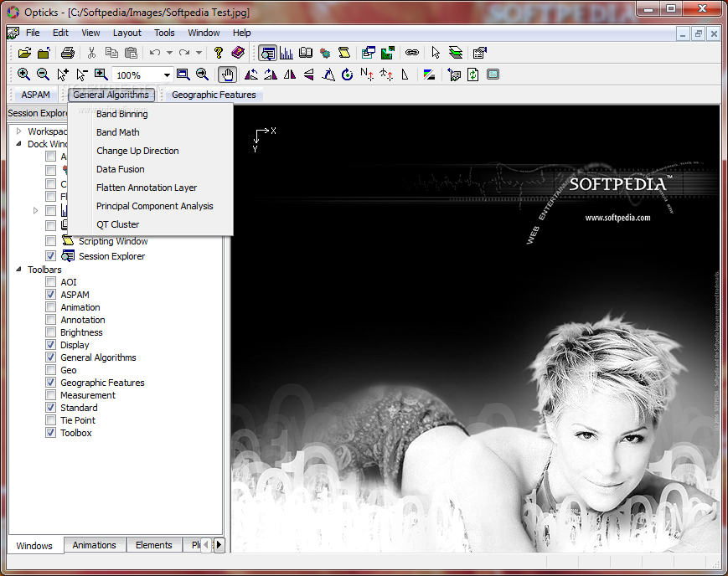Screen dimensions: 728x576
Task: Check the Brightness toolbar checkbox
Action: pyautogui.click(x=50, y=332)
